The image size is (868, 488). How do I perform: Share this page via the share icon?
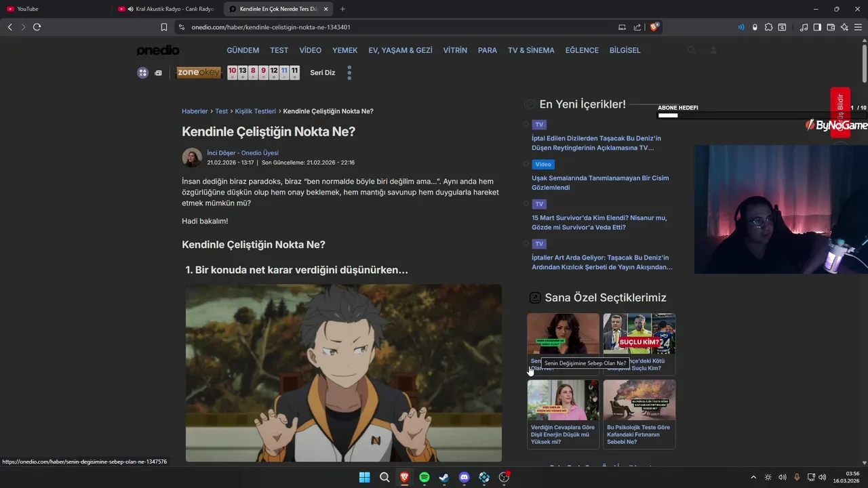(x=637, y=27)
